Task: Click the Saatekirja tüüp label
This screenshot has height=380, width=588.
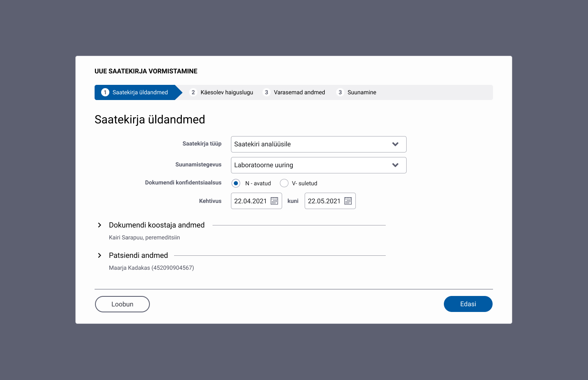Action: click(202, 143)
